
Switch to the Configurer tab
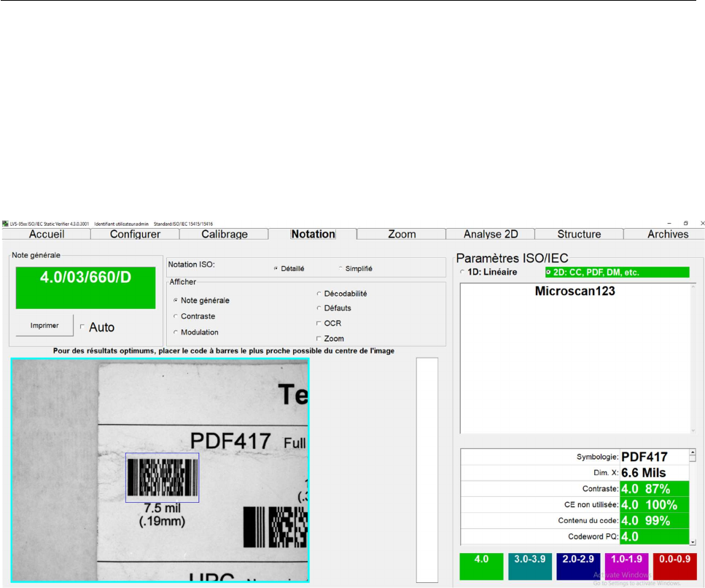(135, 234)
